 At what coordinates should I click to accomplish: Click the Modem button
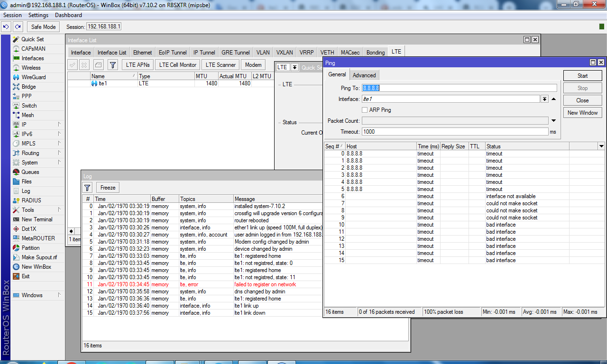click(253, 65)
